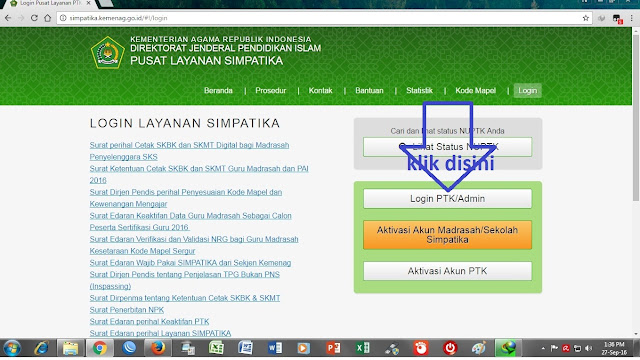Bookmark this page with the star icon
The image size is (640, 360).
[x=586, y=18]
